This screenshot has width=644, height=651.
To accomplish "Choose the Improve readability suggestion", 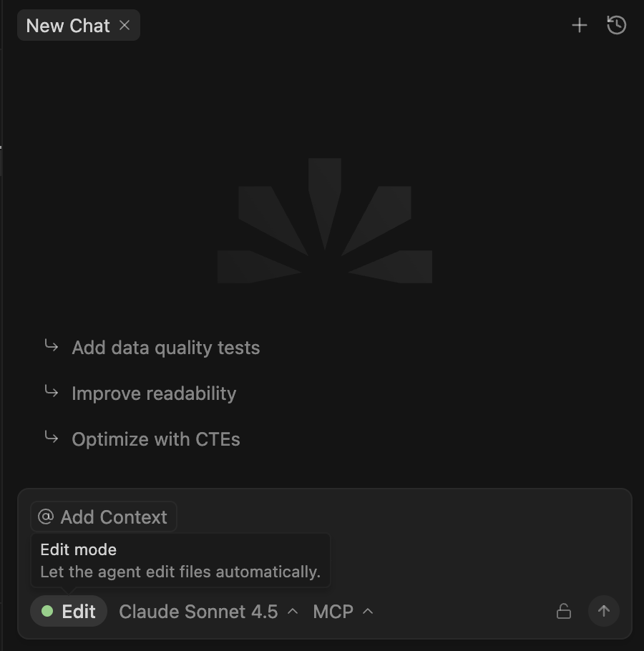I will coord(154,393).
